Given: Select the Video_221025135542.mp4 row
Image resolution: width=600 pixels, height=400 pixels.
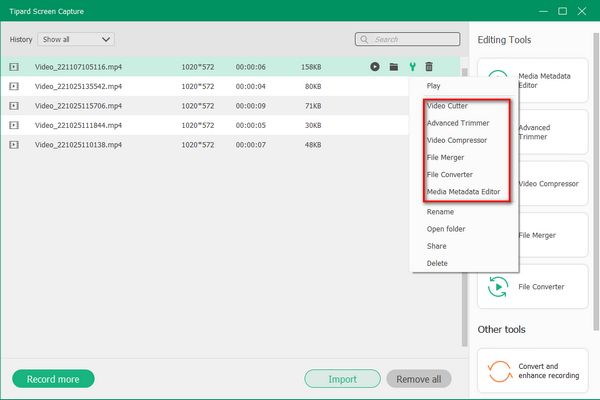Looking at the screenshot, I should (x=205, y=87).
